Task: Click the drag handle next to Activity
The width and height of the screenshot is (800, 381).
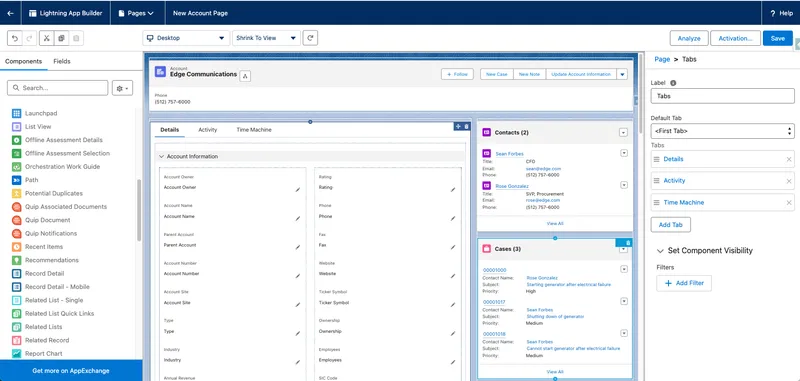Action: pyautogui.click(x=657, y=181)
